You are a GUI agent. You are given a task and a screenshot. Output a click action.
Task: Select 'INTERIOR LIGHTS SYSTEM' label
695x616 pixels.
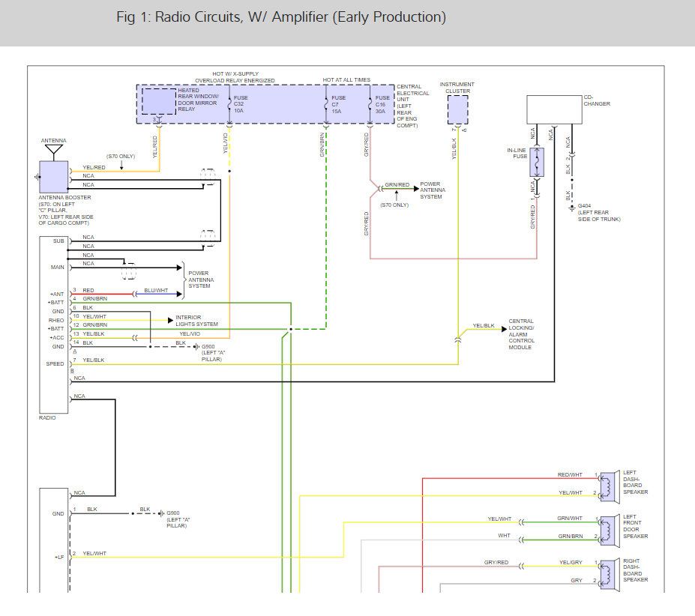196,321
